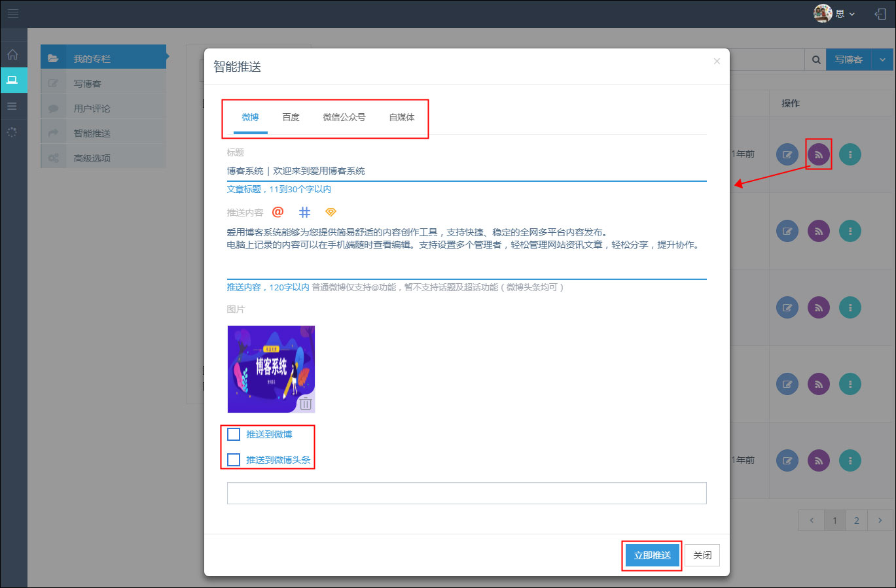Open 智能推送 in the side menu
The height and width of the screenshot is (588, 896).
(x=103, y=133)
